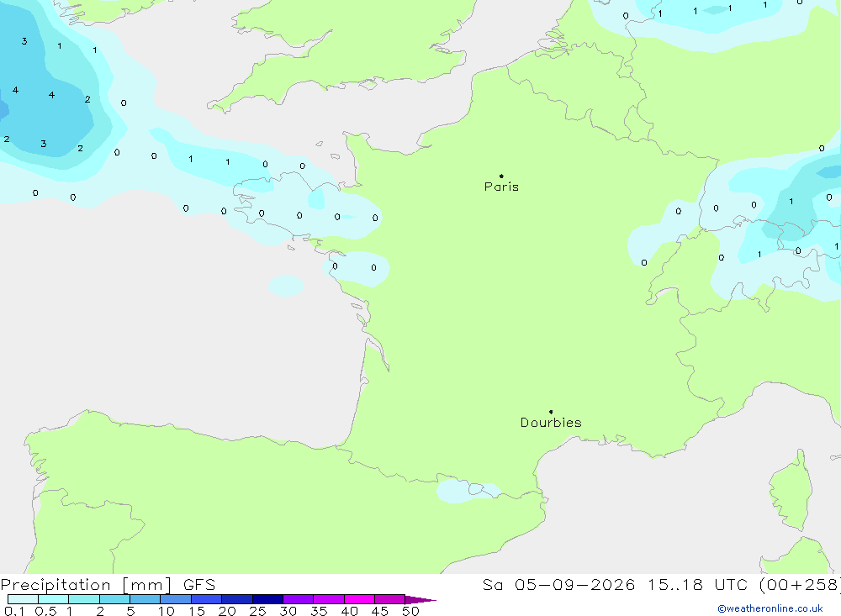Click the '(00+258)' forecast offset text
The height and width of the screenshot is (616, 841).
click(800, 584)
